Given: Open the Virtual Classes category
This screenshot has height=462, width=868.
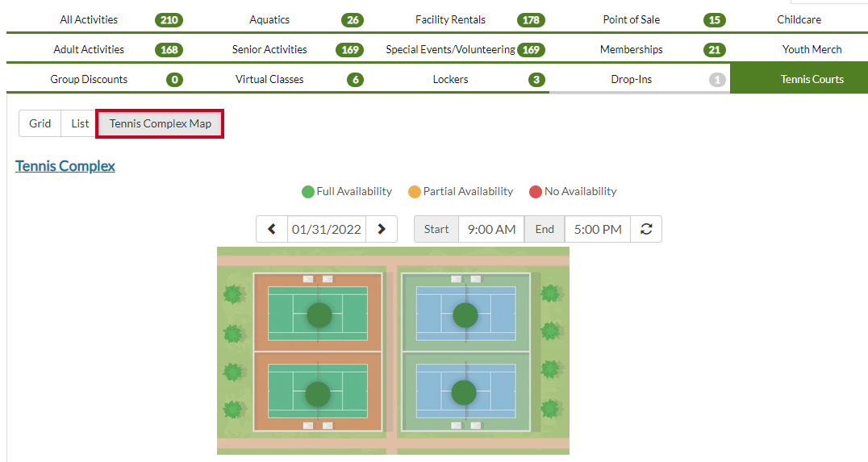Looking at the screenshot, I should tap(269, 80).
